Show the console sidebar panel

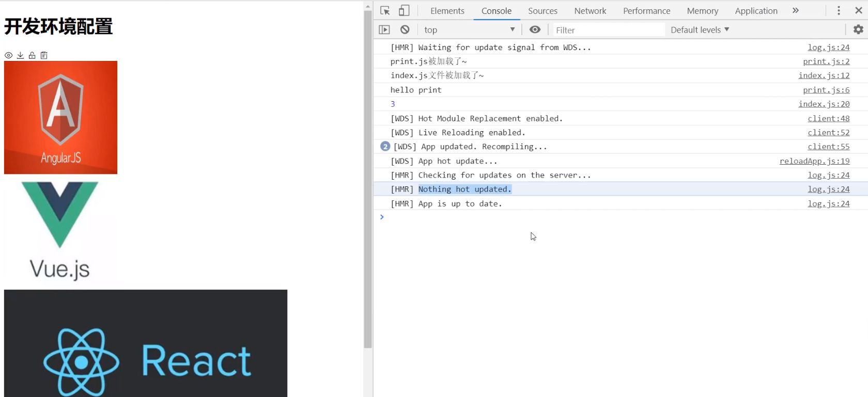click(384, 29)
